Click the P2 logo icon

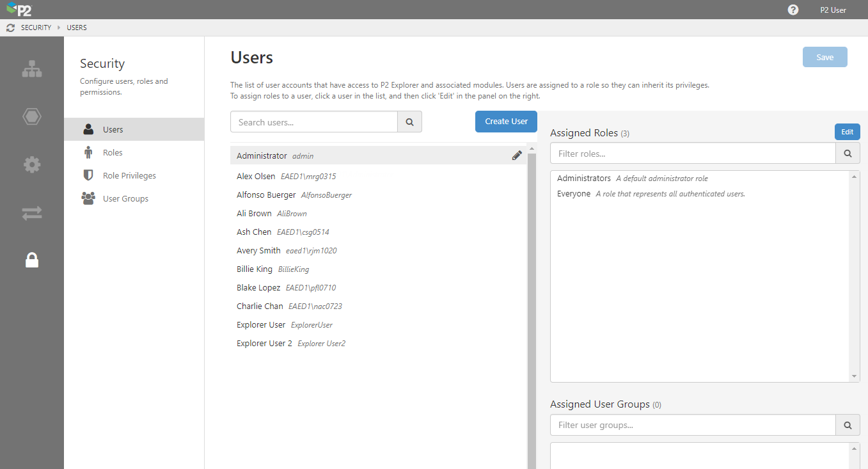point(19,10)
